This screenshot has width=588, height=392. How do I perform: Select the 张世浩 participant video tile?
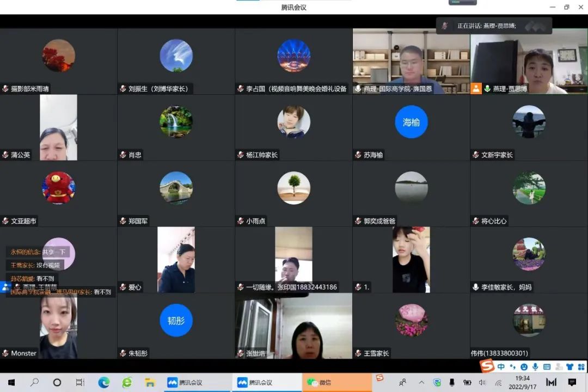coord(293,326)
